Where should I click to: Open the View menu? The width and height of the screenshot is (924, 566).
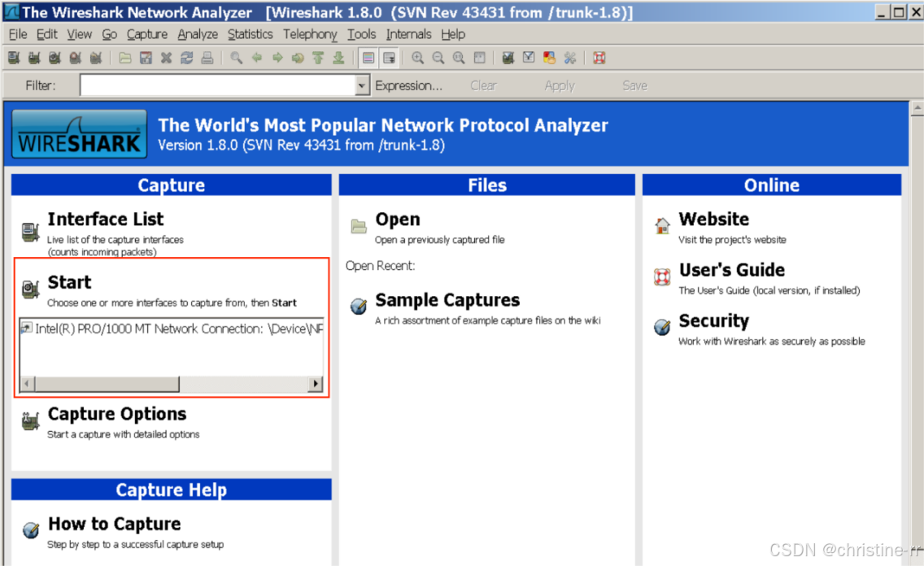79,34
